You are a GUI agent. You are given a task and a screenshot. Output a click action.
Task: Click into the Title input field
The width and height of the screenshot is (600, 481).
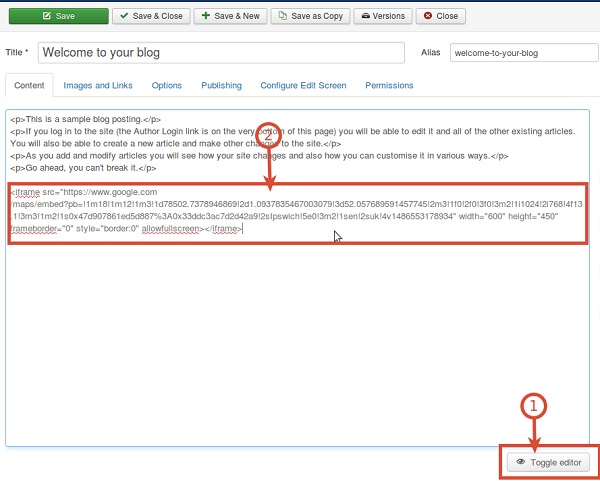pos(221,53)
